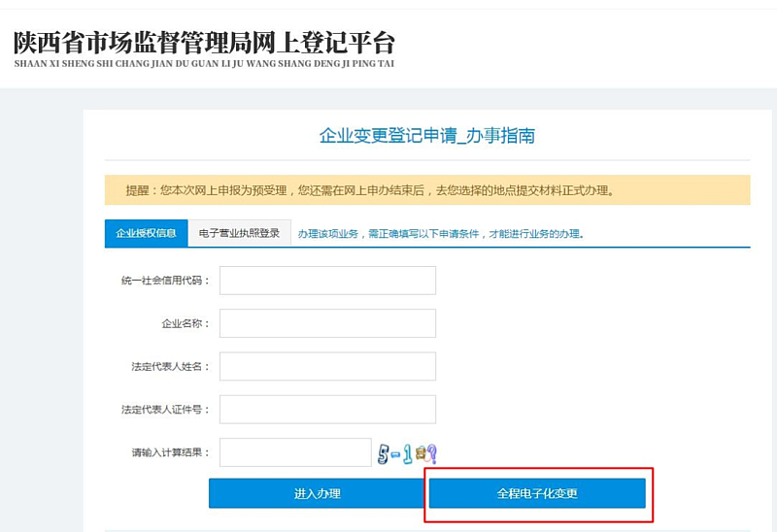Screen dimensions: 777x532
Task: Click the yellow 提醒 notice banner
Action: [426, 190]
